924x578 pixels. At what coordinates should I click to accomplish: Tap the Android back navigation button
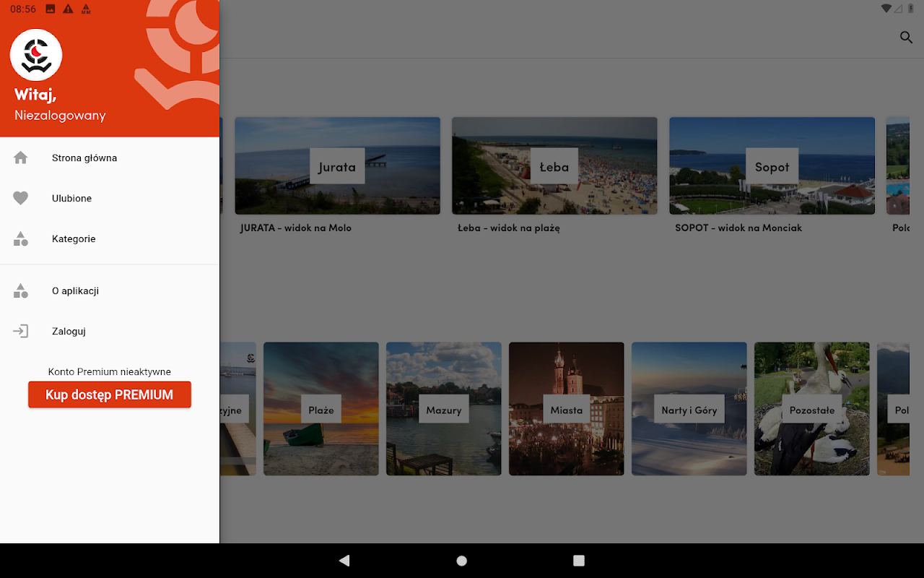344,561
